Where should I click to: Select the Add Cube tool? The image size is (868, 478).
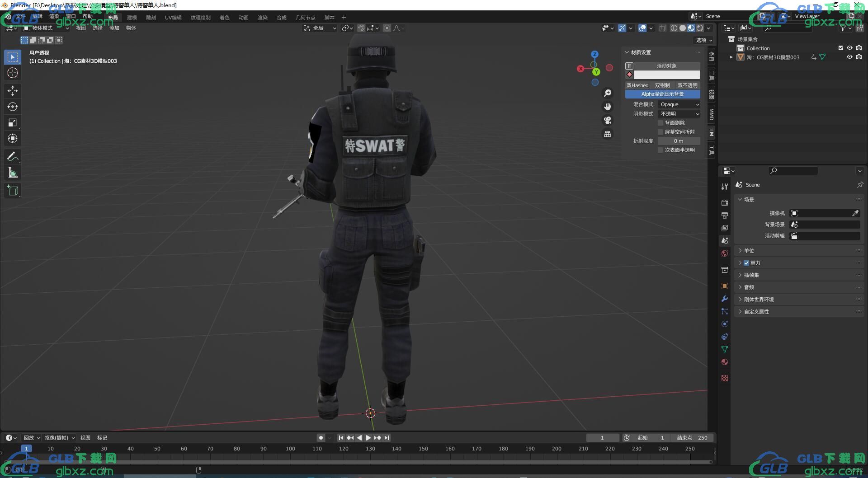coord(13,190)
